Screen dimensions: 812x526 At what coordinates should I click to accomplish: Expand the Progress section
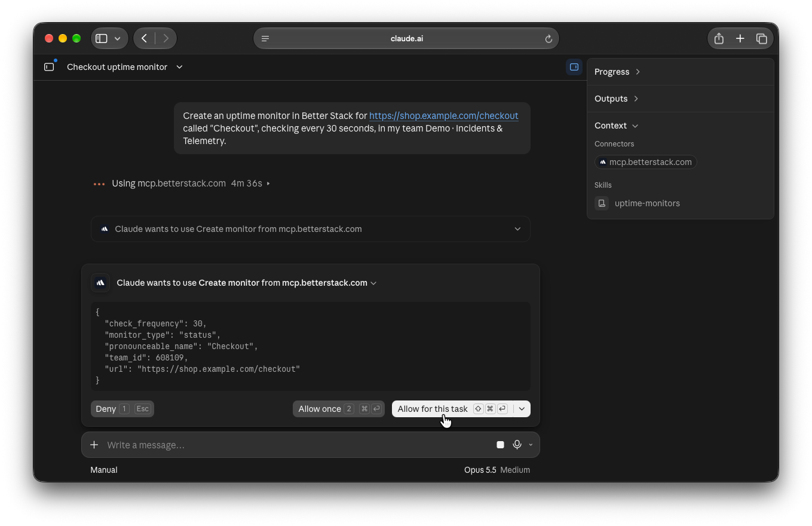[617, 72]
